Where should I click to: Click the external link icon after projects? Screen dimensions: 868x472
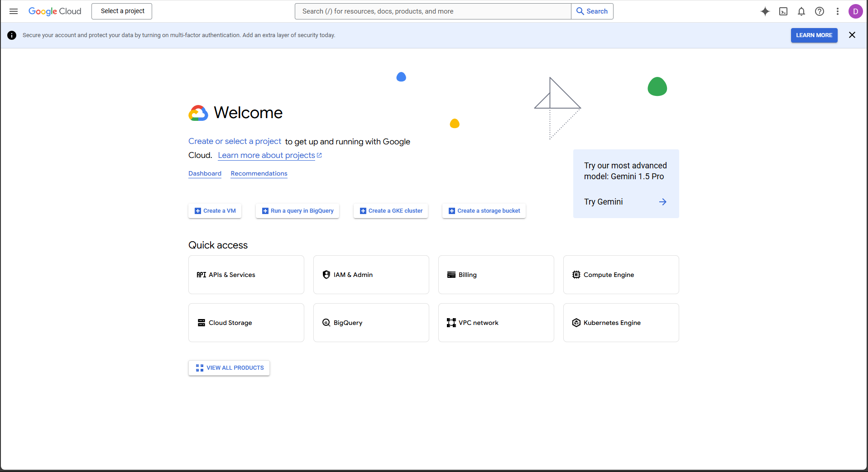coord(319,155)
